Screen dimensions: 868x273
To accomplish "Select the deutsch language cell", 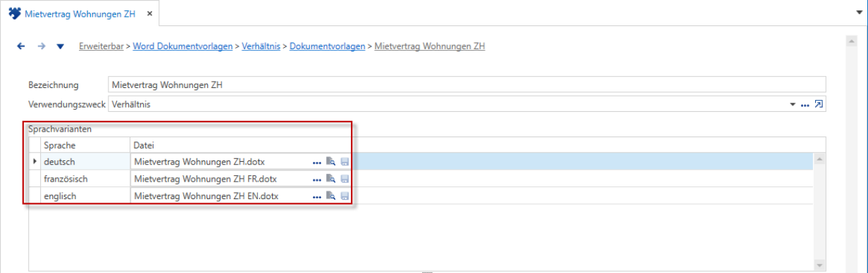I will 85,162.
